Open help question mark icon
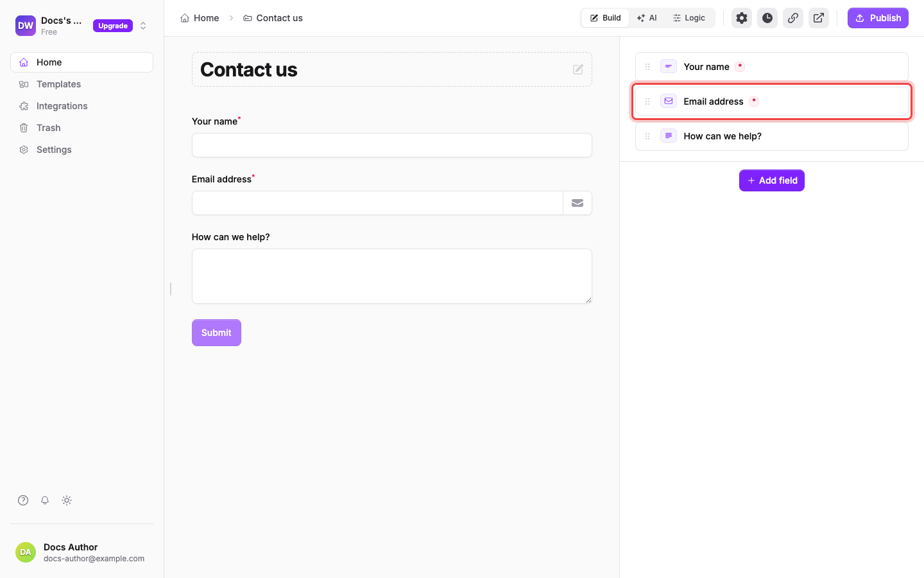 (x=23, y=500)
